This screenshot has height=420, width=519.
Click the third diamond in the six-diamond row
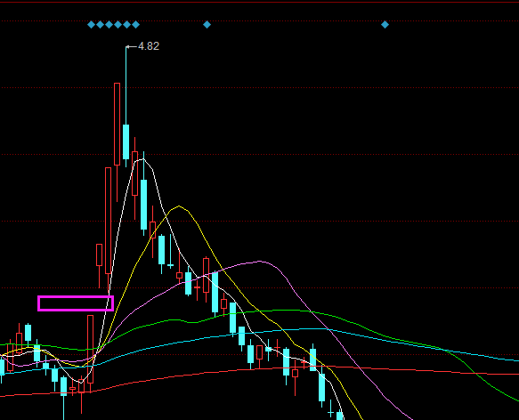pos(109,25)
